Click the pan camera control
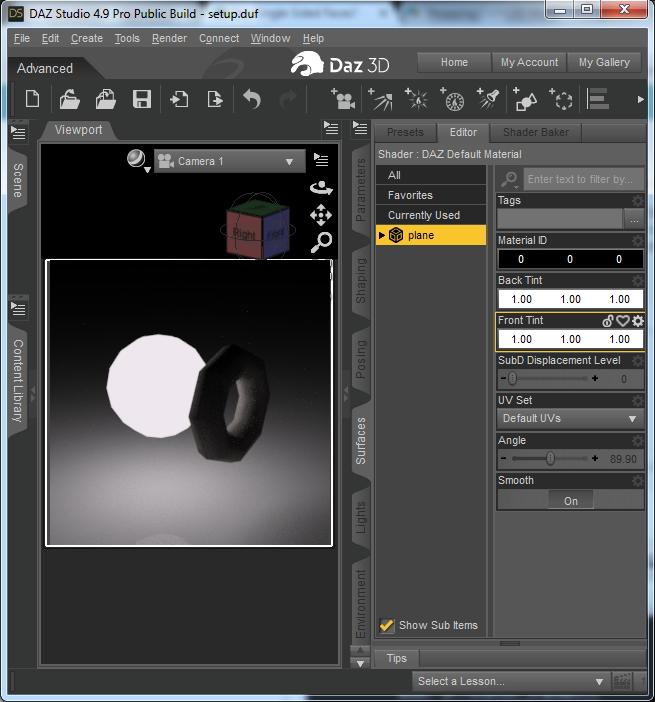The height and width of the screenshot is (702, 655). point(321,215)
